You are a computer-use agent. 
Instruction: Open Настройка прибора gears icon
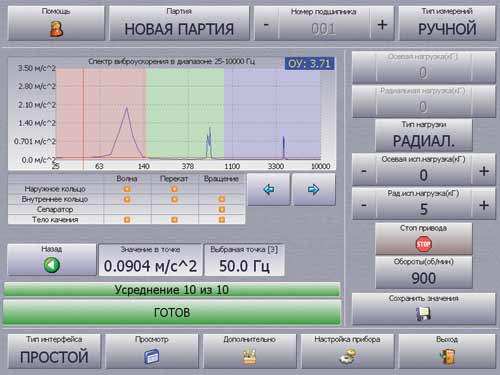pyautogui.click(x=348, y=356)
